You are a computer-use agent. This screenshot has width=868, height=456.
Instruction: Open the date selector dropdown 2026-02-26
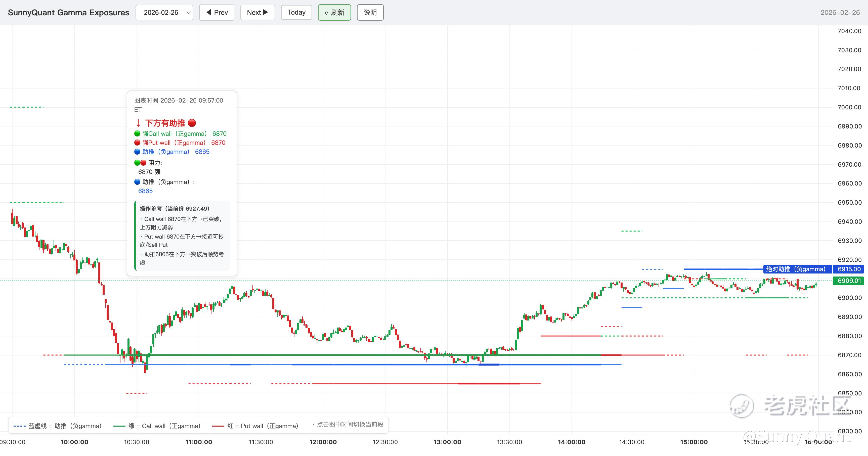164,13
